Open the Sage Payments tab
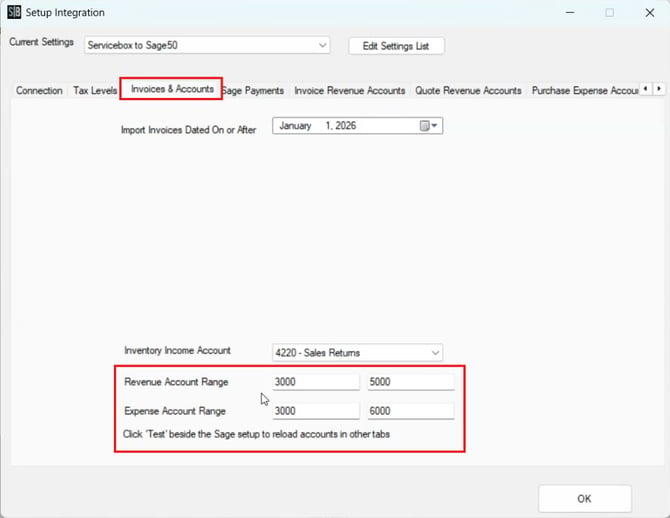The width and height of the screenshot is (670, 518). click(253, 91)
